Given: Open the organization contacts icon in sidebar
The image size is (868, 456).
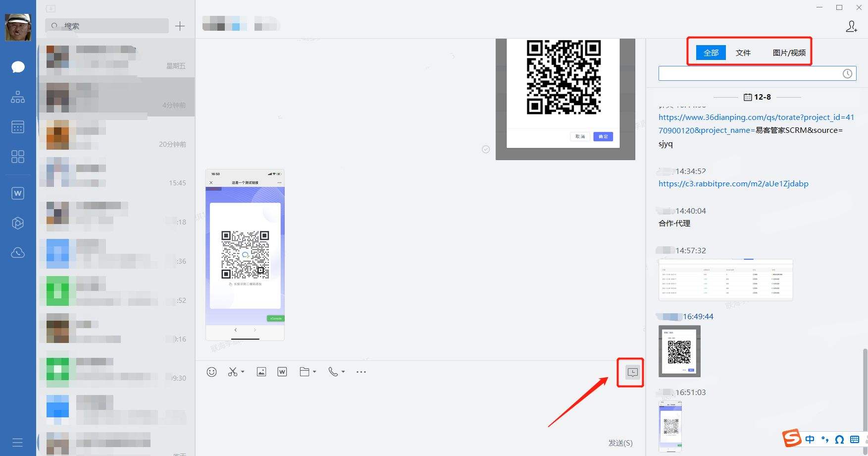Looking at the screenshot, I should tap(18, 97).
